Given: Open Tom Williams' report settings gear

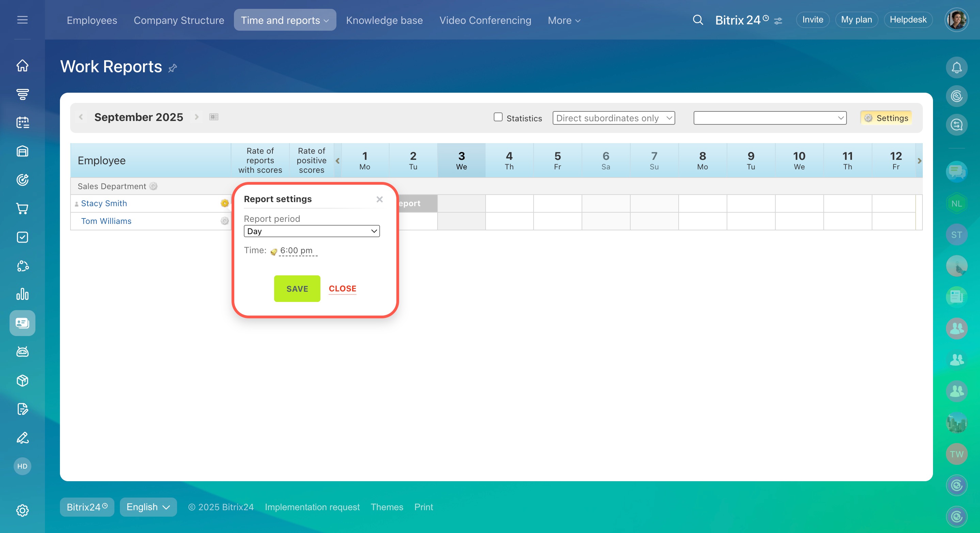Looking at the screenshot, I should coord(225,221).
